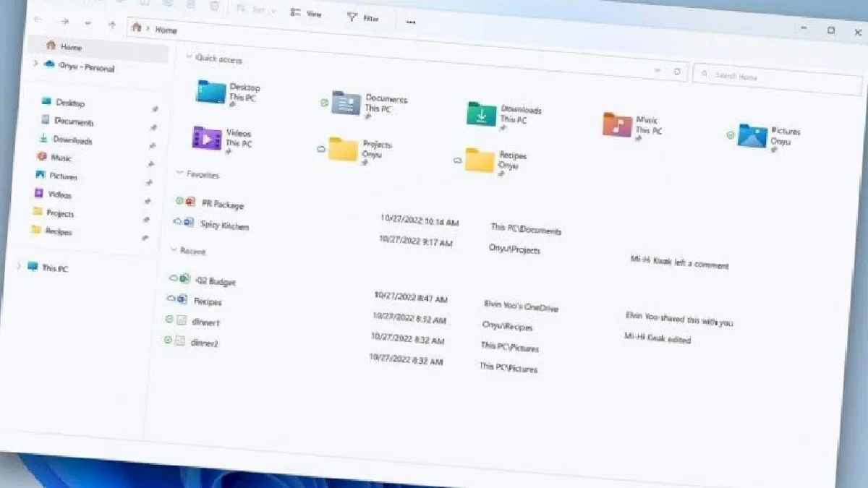Click pin icon beside sidebar Recipes
Viewport: 868px width, 488px height.
coord(145,237)
